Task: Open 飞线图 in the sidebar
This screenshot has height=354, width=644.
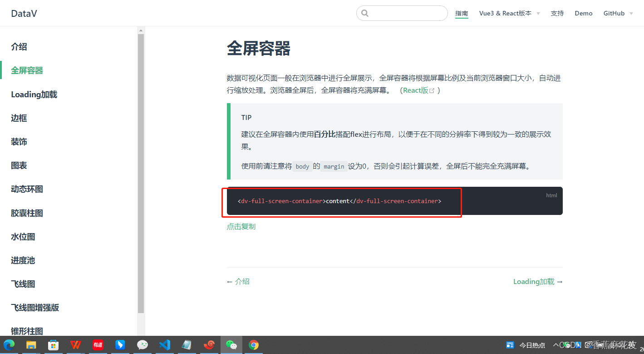Action: tap(23, 284)
